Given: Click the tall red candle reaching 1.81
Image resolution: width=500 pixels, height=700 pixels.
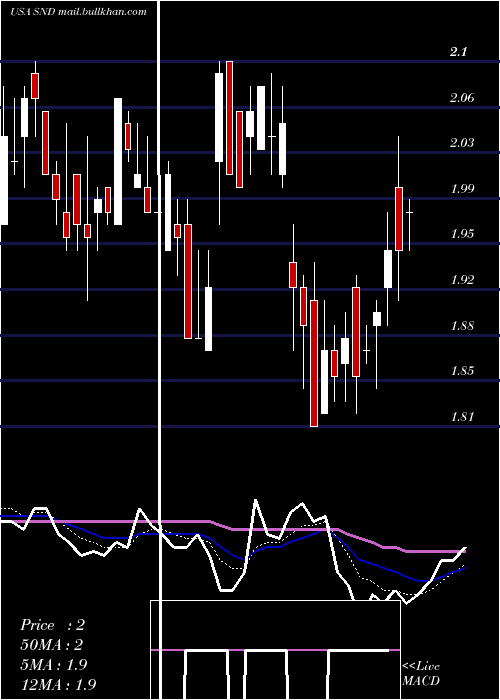Looking at the screenshot, I should 314,363.
